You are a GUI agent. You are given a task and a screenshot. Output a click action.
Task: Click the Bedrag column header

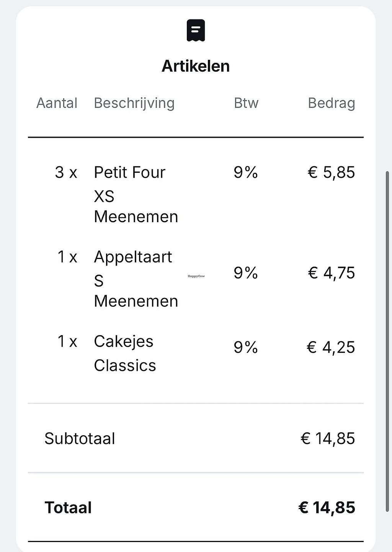point(332,103)
